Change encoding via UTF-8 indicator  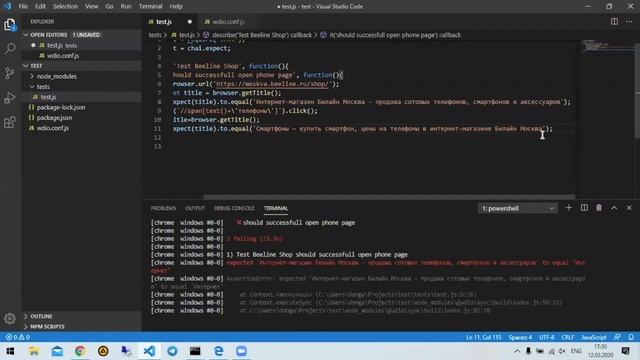(547, 337)
